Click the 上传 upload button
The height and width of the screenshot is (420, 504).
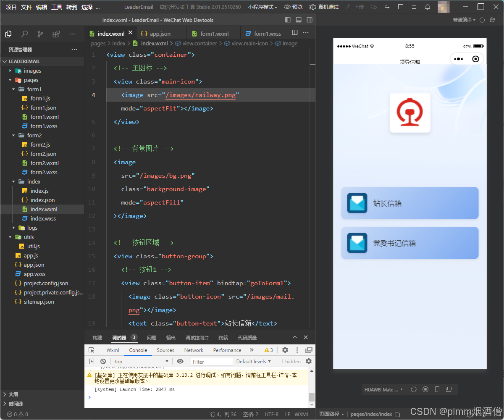tap(354, 7)
